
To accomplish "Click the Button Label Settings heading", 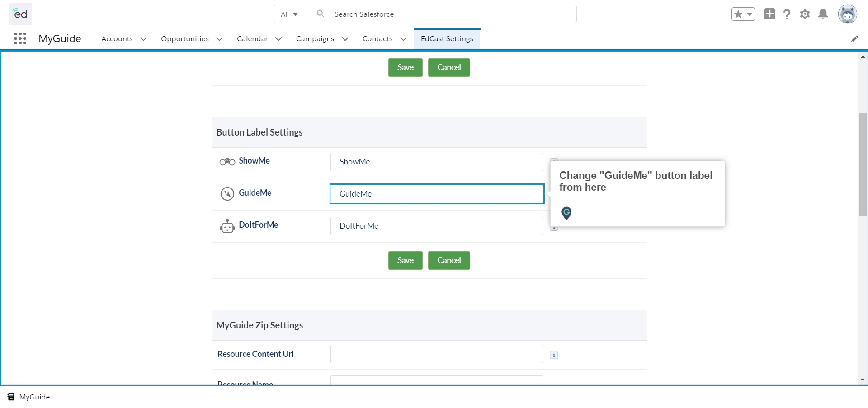I will click(x=259, y=132).
